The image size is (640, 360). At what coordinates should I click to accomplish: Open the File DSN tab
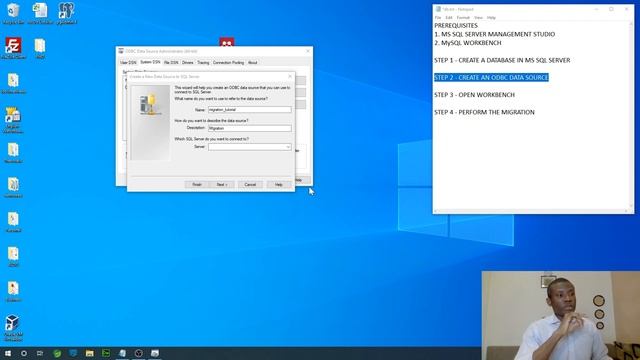tap(171, 63)
